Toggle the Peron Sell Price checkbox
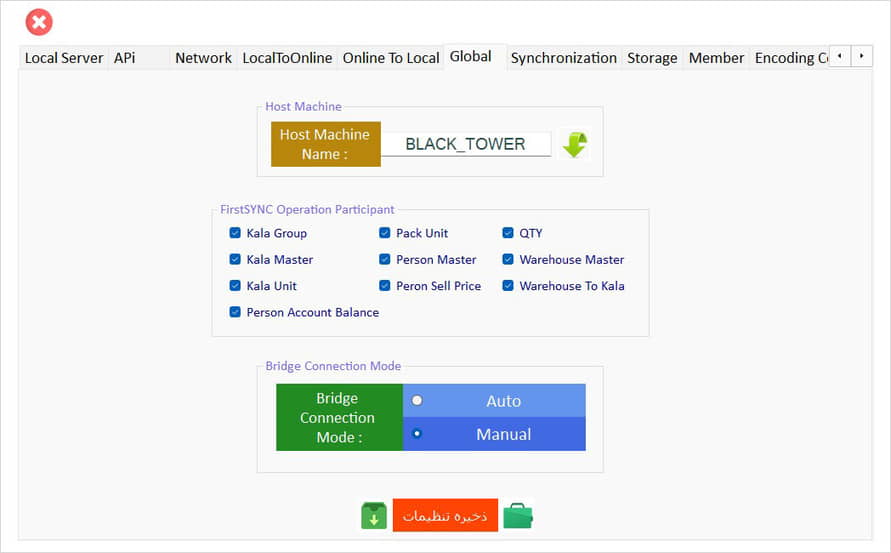Screen dimensions: 891x553 click(385, 286)
